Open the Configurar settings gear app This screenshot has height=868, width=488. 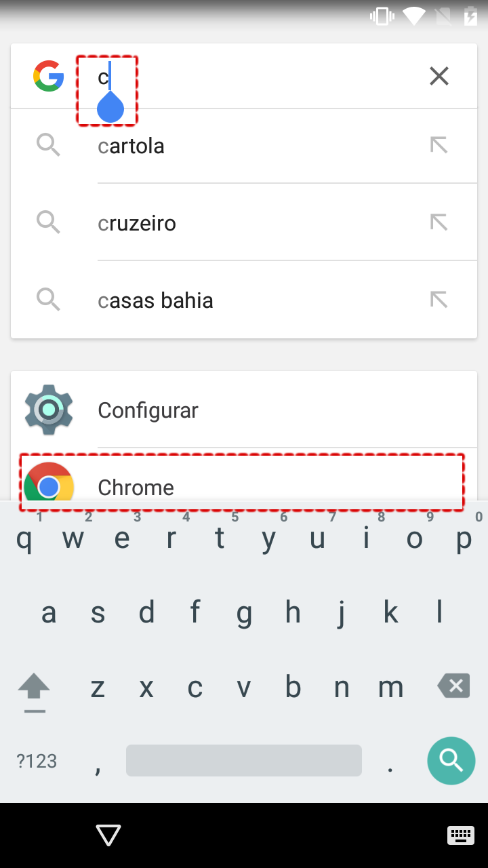[244, 410]
